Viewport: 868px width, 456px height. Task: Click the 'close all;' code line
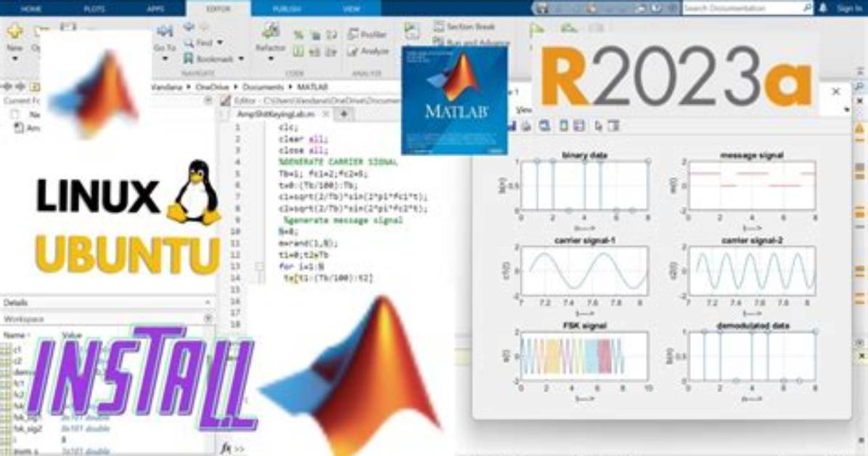(303, 150)
